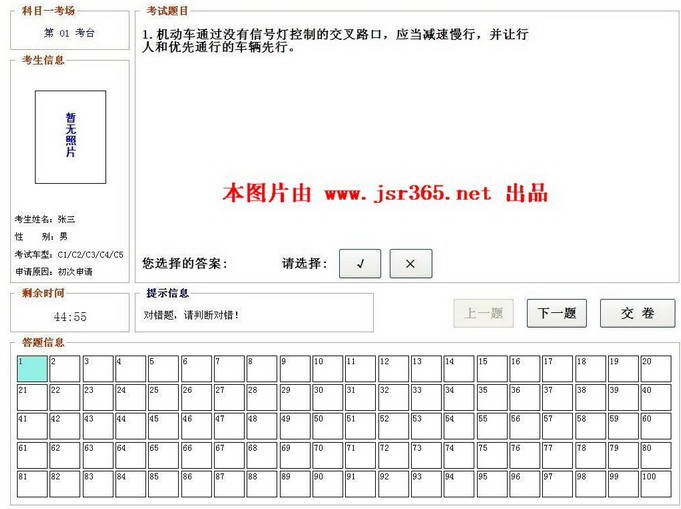Click application reason 初次申请
Screen dimensions: 681x509
[x=75, y=272]
